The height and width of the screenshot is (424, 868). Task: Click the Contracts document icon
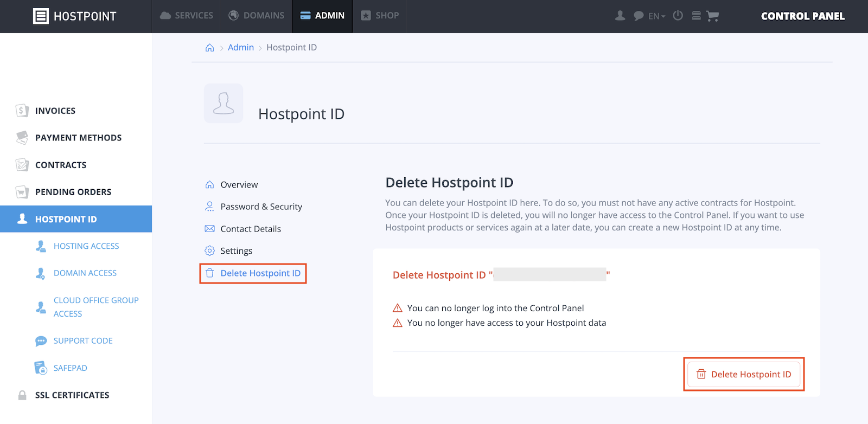22,165
